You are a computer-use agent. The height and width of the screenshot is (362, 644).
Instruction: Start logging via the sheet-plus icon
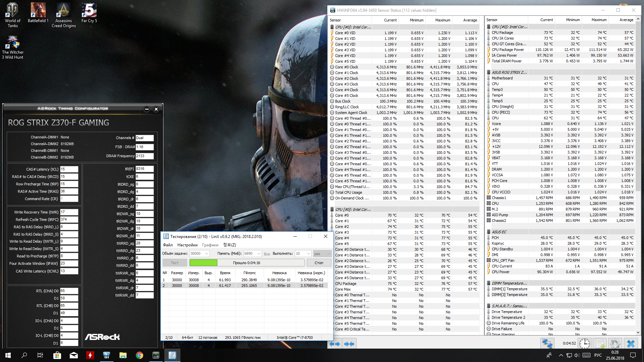pos(600,343)
